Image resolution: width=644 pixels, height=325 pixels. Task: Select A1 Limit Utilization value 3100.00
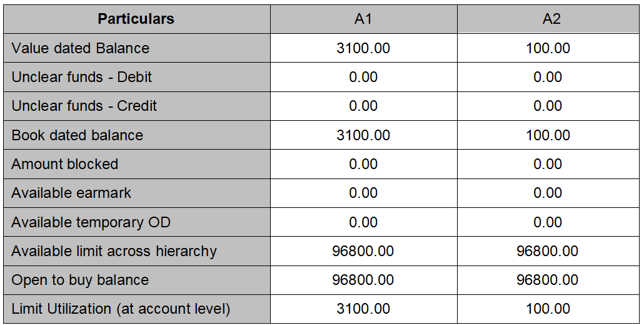(x=363, y=309)
